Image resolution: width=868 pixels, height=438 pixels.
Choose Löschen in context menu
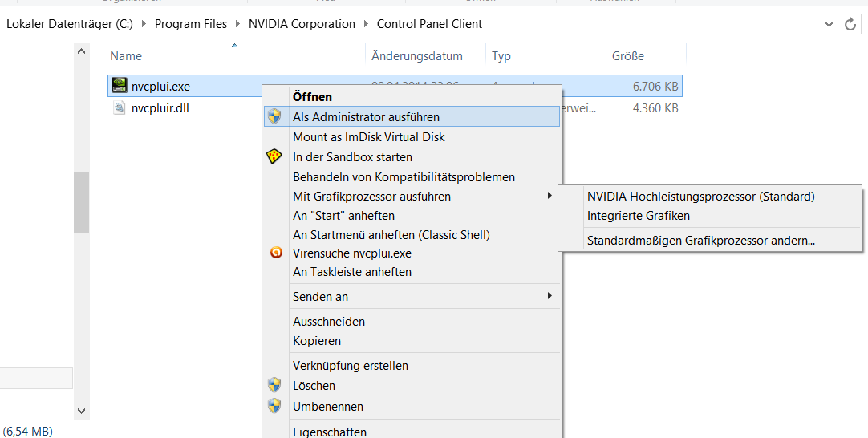[412, 385]
